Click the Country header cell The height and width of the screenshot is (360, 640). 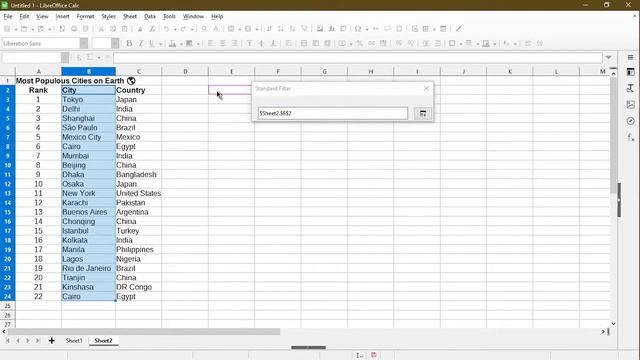point(138,90)
